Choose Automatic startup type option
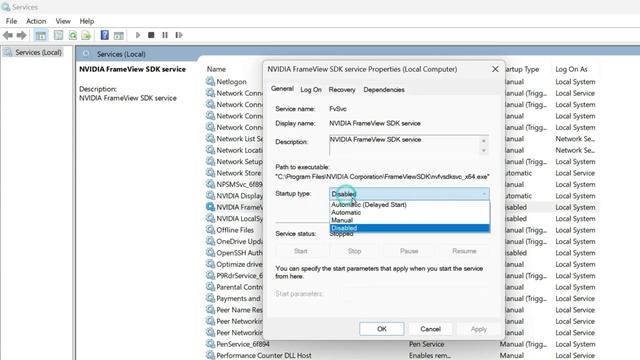Viewport: 640px width, 360px height. pos(409,212)
